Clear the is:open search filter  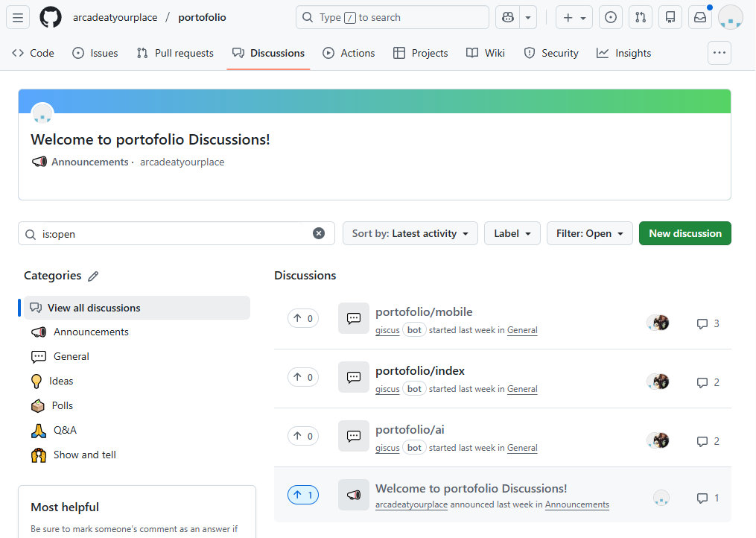319,233
